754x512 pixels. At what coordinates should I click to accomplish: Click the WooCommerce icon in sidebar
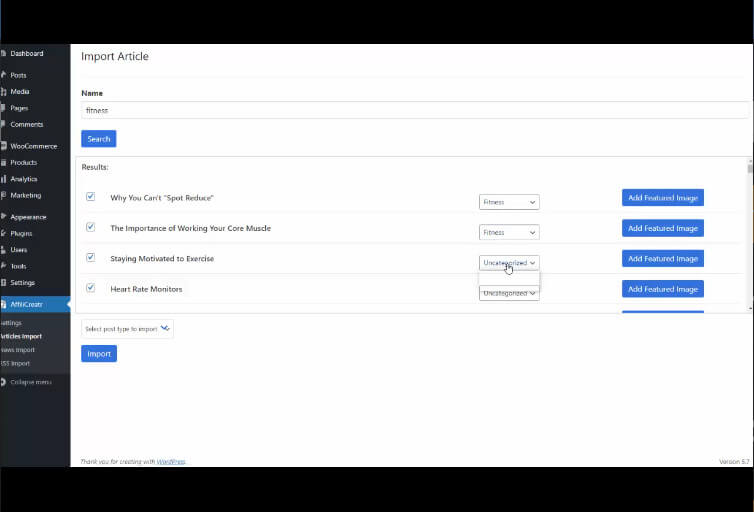(3, 146)
